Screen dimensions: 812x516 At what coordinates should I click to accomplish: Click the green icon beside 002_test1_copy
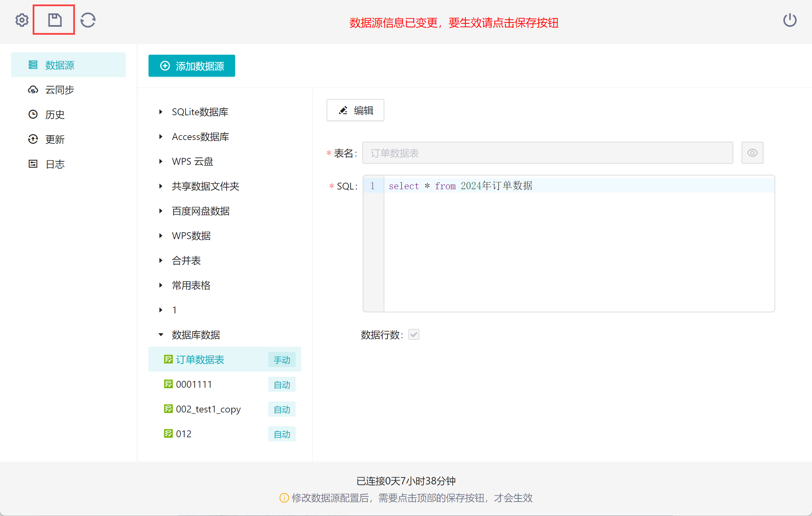tap(168, 409)
